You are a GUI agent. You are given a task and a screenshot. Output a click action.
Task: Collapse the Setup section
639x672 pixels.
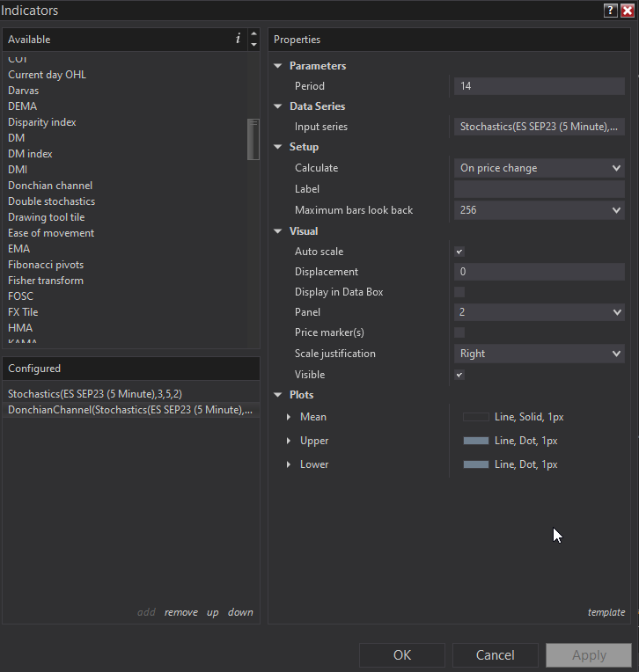pos(278,147)
